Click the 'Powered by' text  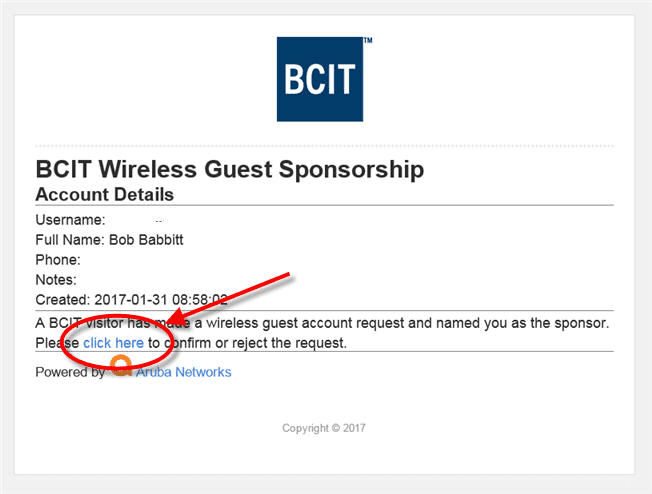(x=70, y=372)
